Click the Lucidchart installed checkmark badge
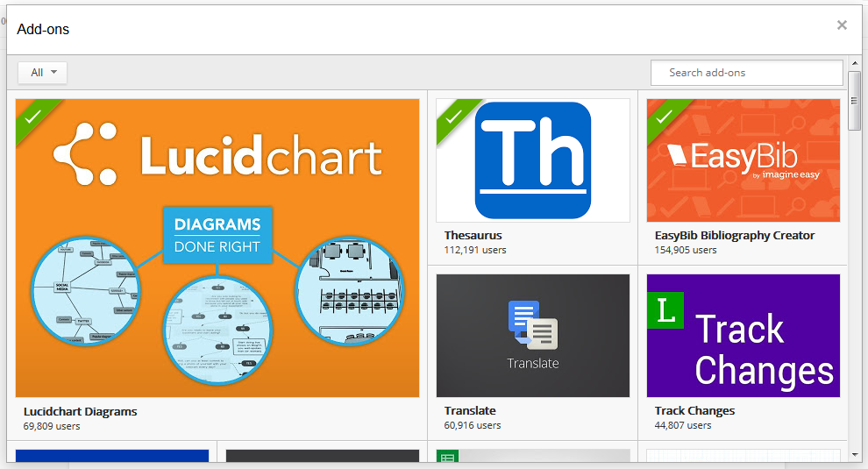The image size is (868, 469). pos(33,117)
